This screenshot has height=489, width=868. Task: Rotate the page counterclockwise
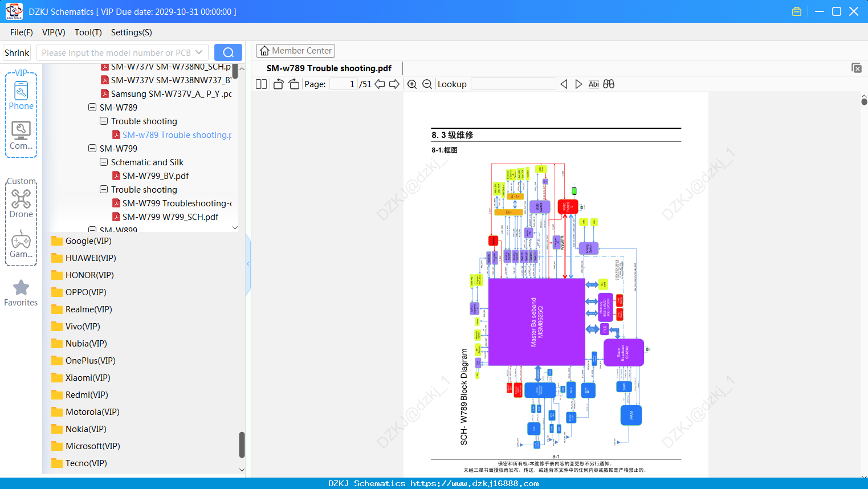pyautogui.click(x=278, y=84)
